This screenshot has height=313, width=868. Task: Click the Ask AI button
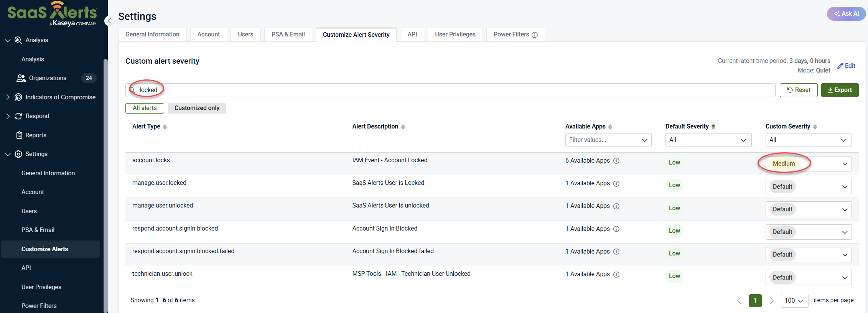(x=846, y=14)
